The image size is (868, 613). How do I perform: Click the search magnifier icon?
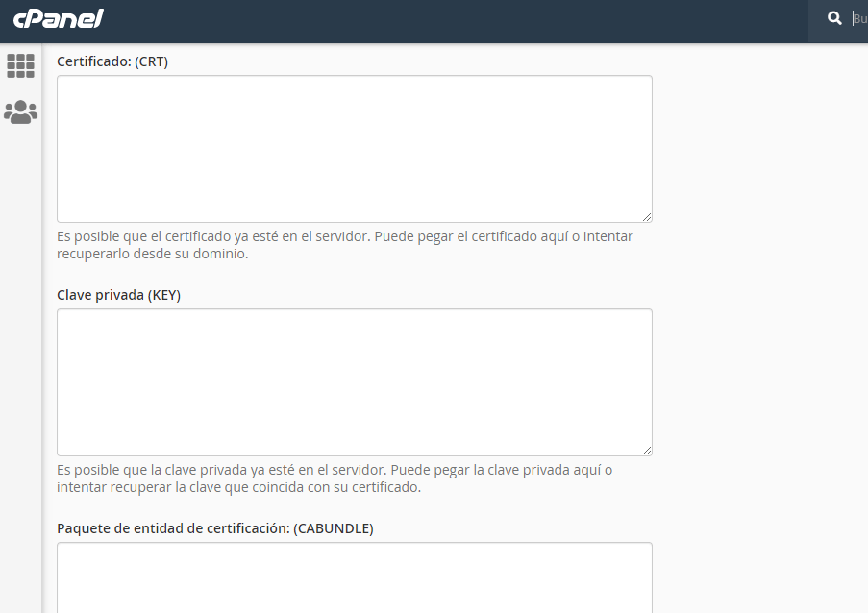[834, 18]
